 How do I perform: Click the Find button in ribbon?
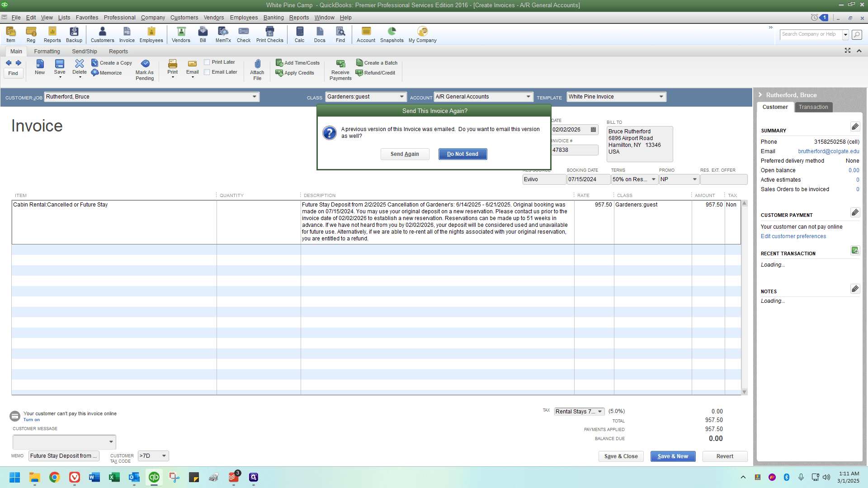13,73
